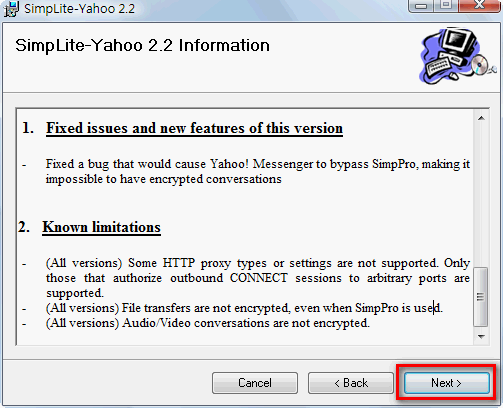
Task: Click the Next button
Action: (x=447, y=383)
